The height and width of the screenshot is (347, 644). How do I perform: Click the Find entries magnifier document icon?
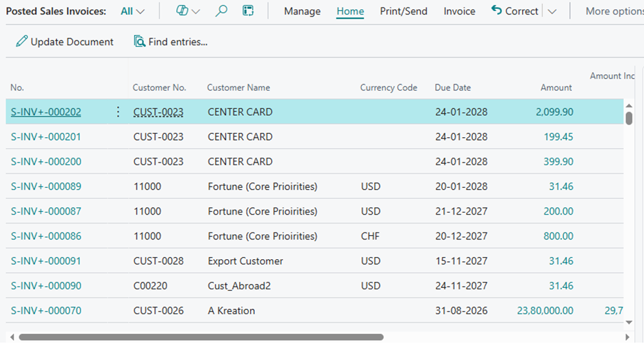[x=140, y=41]
